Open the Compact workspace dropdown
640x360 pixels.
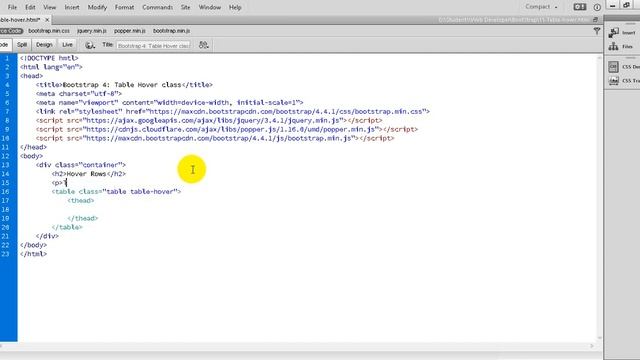coord(541,7)
